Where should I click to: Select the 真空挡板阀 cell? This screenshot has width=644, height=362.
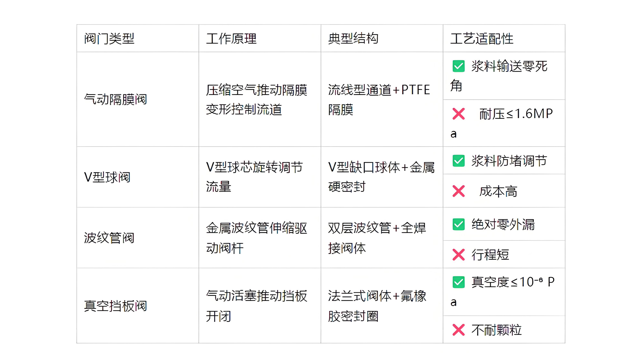tap(115, 306)
